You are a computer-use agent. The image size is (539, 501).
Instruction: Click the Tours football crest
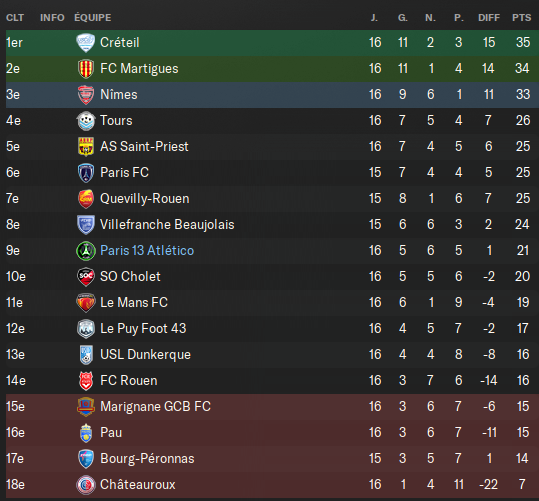click(x=86, y=121)
